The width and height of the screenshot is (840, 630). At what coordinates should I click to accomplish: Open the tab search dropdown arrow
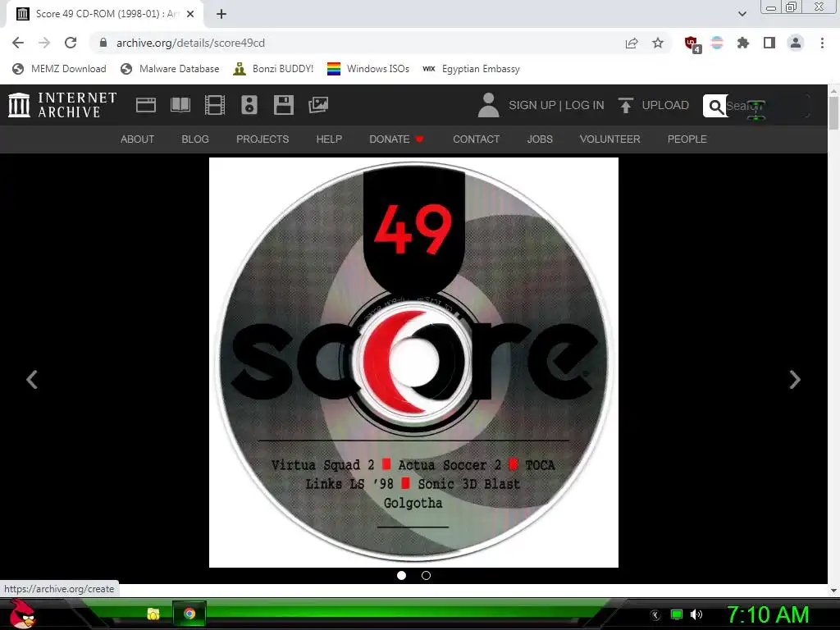[742, 14]
